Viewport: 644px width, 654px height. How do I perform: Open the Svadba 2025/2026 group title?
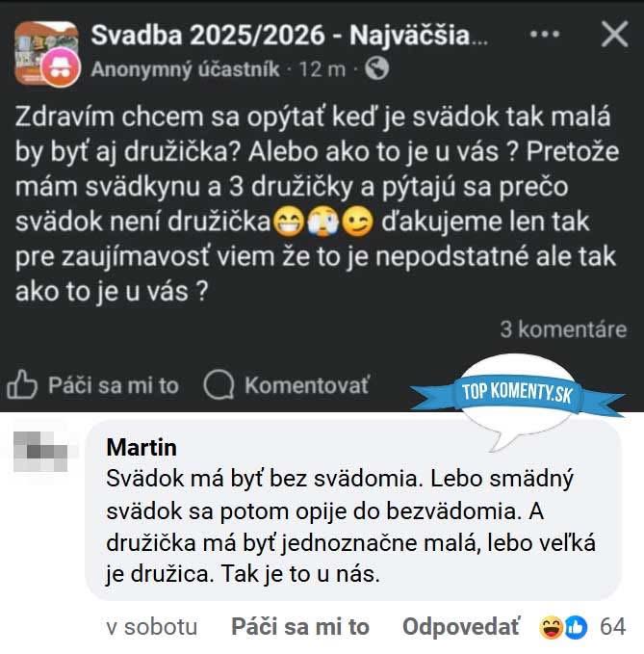(x=290, y=35)
